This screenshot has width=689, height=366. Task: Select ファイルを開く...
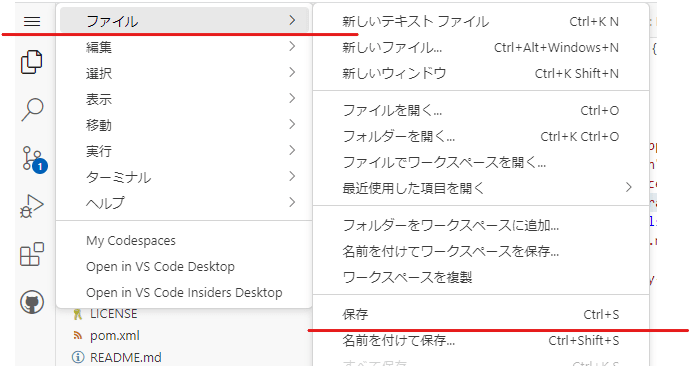[x=481, y=110]
